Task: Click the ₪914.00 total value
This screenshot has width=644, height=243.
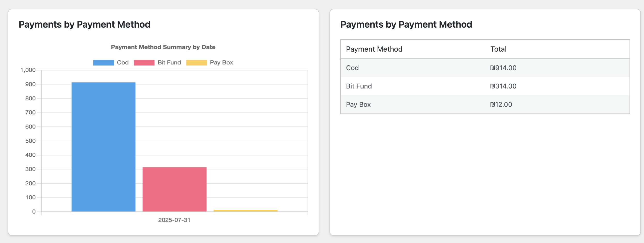Action: [x=503, y=68]
